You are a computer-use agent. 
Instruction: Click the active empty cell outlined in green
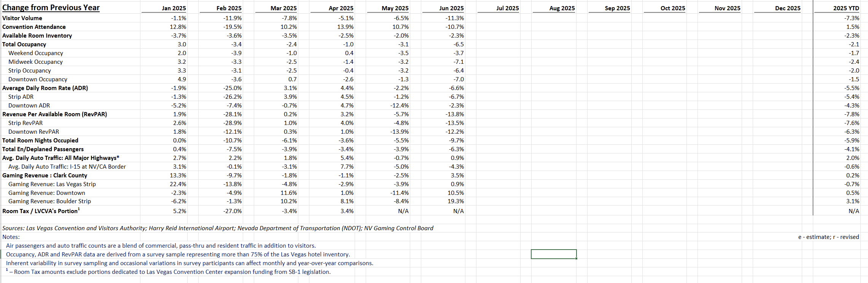(x=554, y=254)
